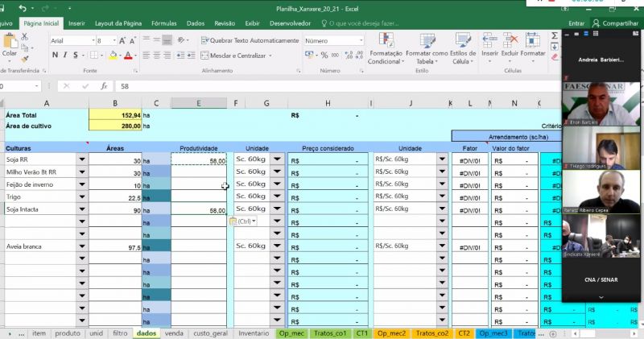Open the Revisão tab
Viewport: 644px width, 339px height.
pyautogui.click(x=225, y=23)
